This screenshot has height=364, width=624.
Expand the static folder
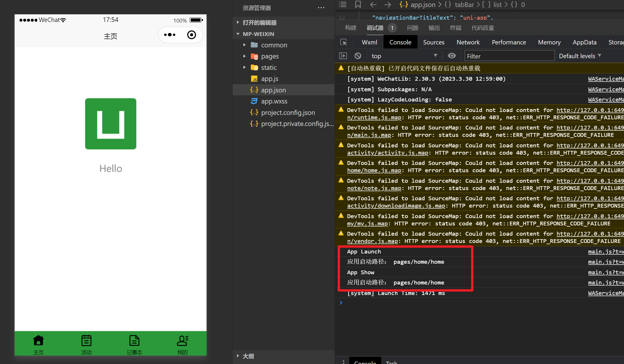pos(244,68)
